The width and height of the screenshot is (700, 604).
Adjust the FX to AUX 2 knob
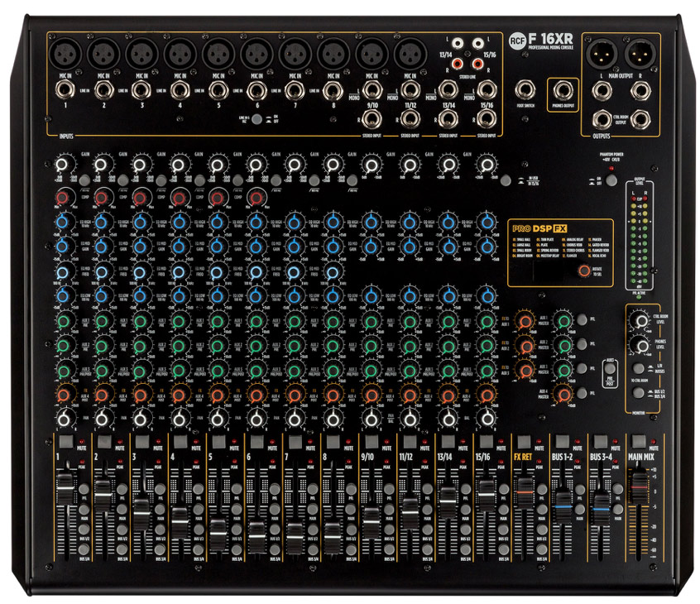[x=525, y=346]
